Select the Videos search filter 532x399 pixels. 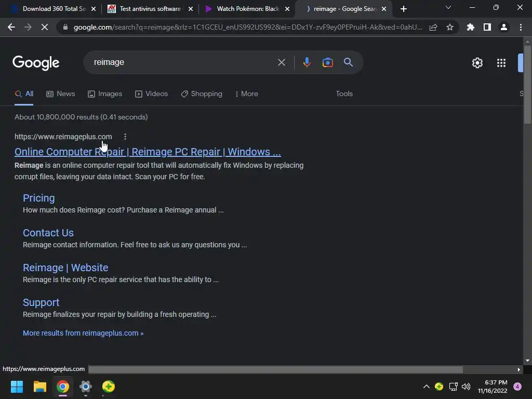[151, 94]
